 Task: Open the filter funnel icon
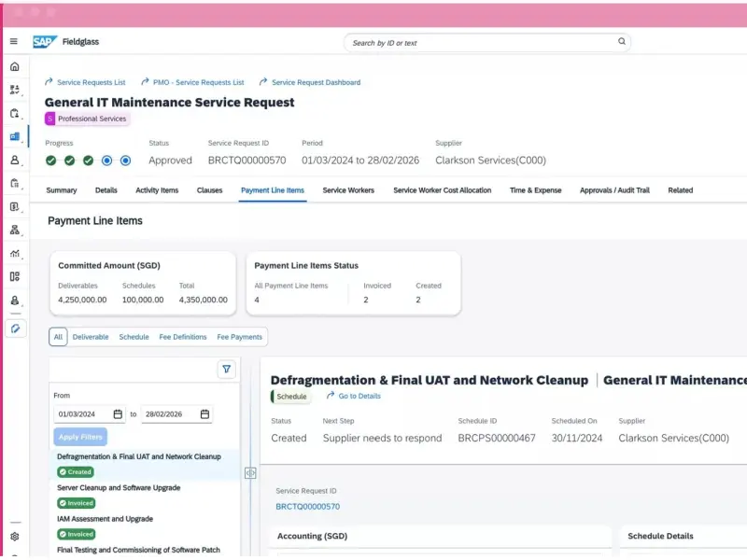coord(226,370)
